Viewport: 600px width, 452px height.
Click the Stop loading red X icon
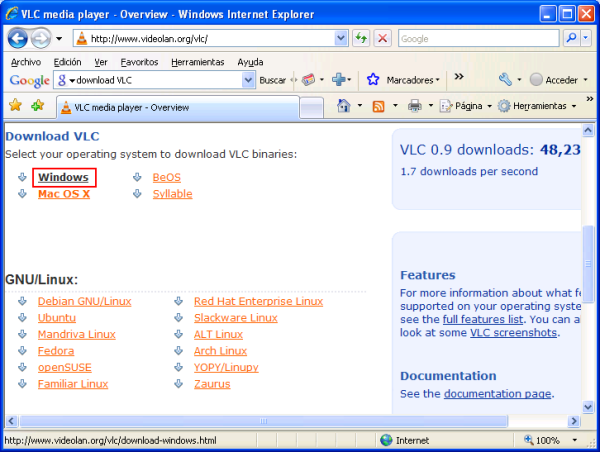[382, 38]
